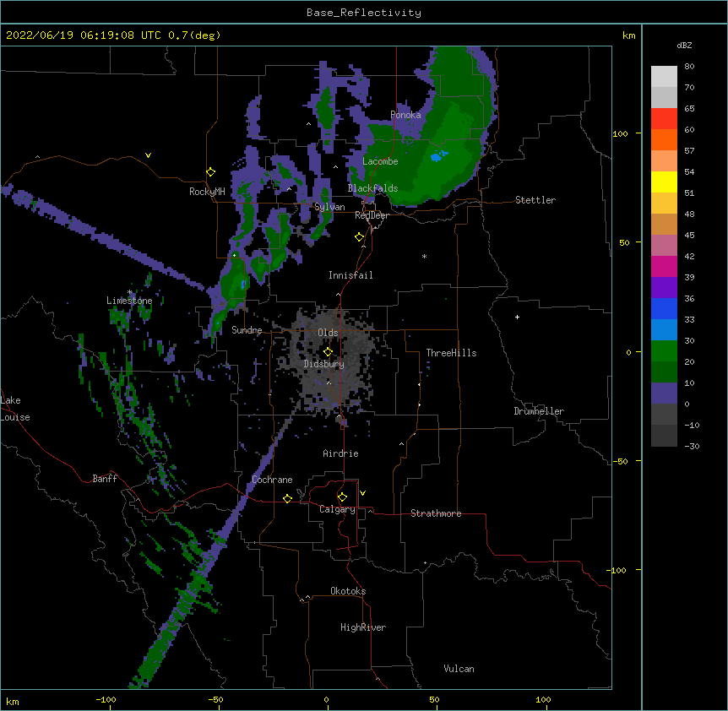Screen dimensions: 728x711
Task: Click the 65 value on the dBZ legend
Action: (689, 109)
